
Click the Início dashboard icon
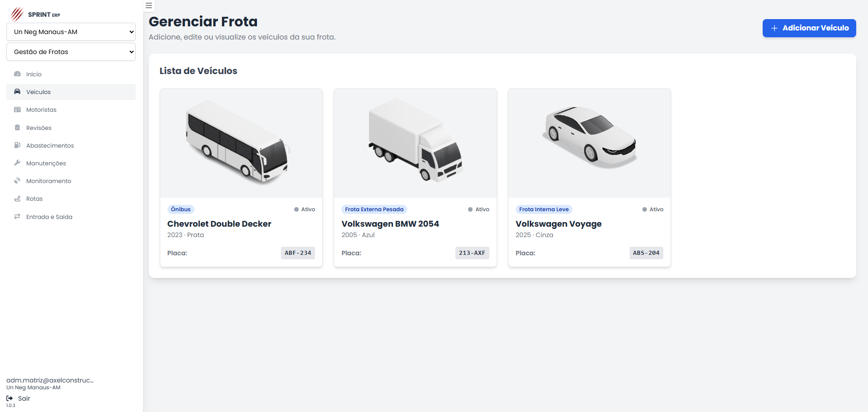17,74
